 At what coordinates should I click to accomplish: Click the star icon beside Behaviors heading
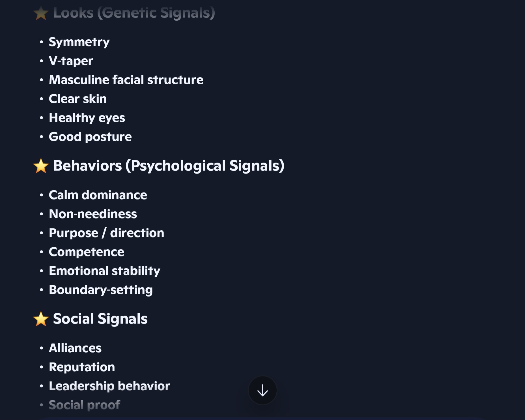click(41, 166)
